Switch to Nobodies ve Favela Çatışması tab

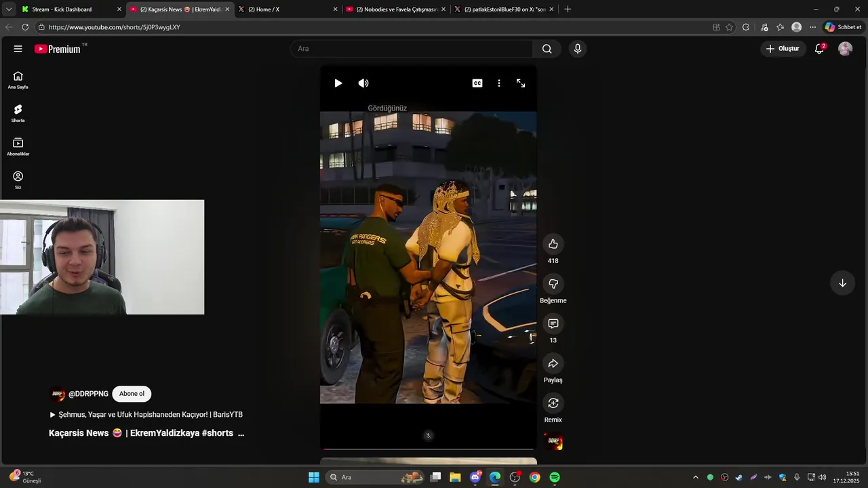(x=395, y=9)
